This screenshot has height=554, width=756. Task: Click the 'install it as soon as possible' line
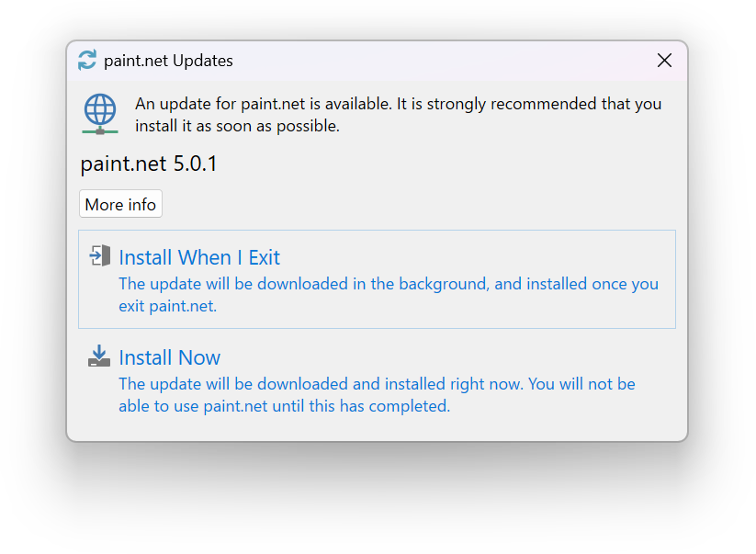pos(237,126)
